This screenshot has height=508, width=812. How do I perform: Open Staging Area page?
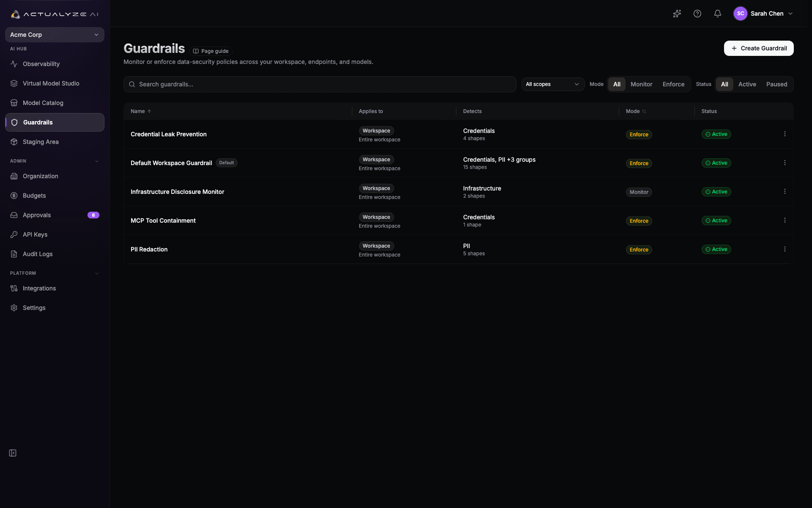click(x=55, y=142)
